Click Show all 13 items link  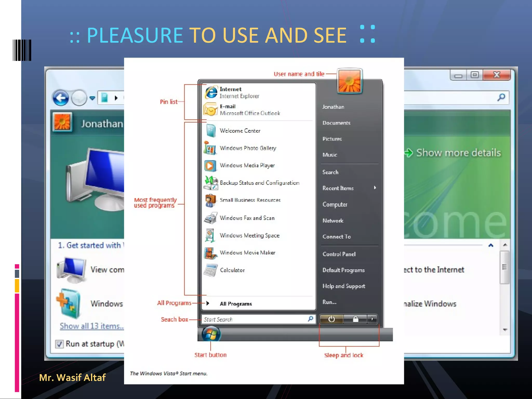pos(91,326)
